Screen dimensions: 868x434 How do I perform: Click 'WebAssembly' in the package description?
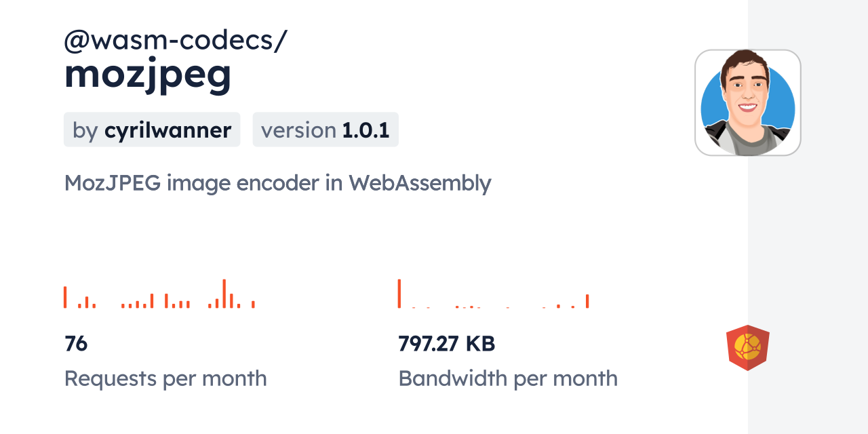420,183
